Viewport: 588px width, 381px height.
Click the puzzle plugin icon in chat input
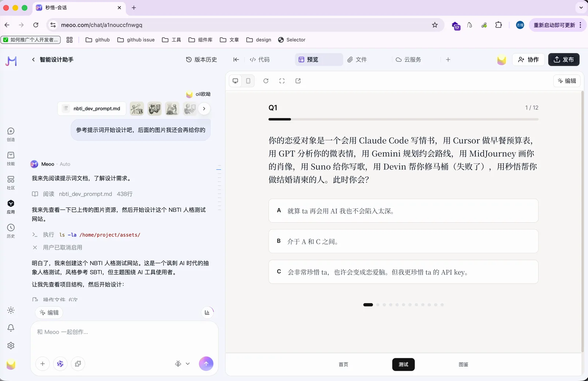tap(78, 364)
